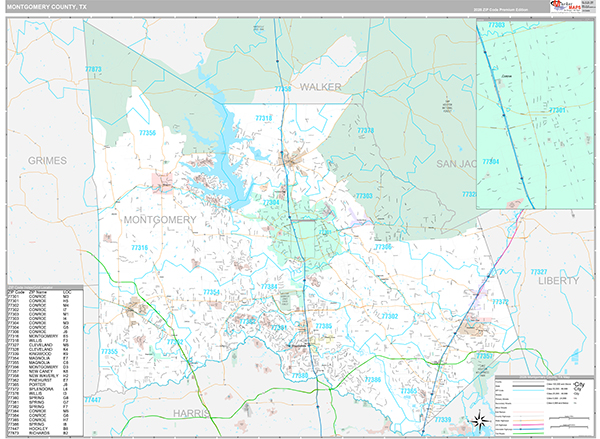The image size is (600, 439).
Task: Click ZIP label 77301 in the inset map
Action: pos(557,110)
